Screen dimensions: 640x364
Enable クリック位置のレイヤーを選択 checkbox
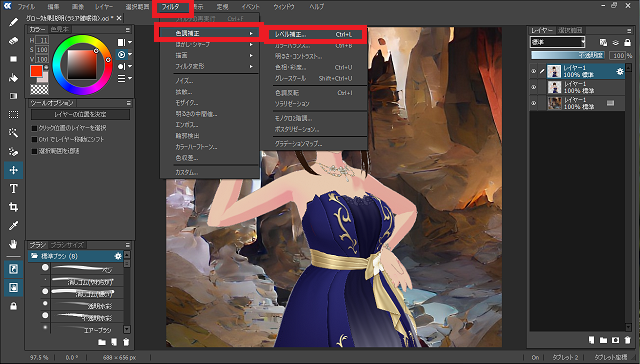[x=35, y=128]
